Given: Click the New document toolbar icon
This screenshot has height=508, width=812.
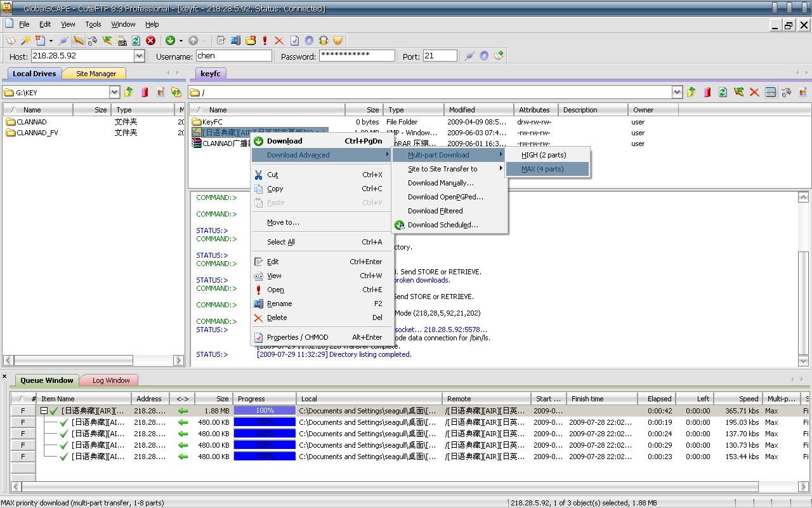Looking at the screenshot, I should coord(41,41).
